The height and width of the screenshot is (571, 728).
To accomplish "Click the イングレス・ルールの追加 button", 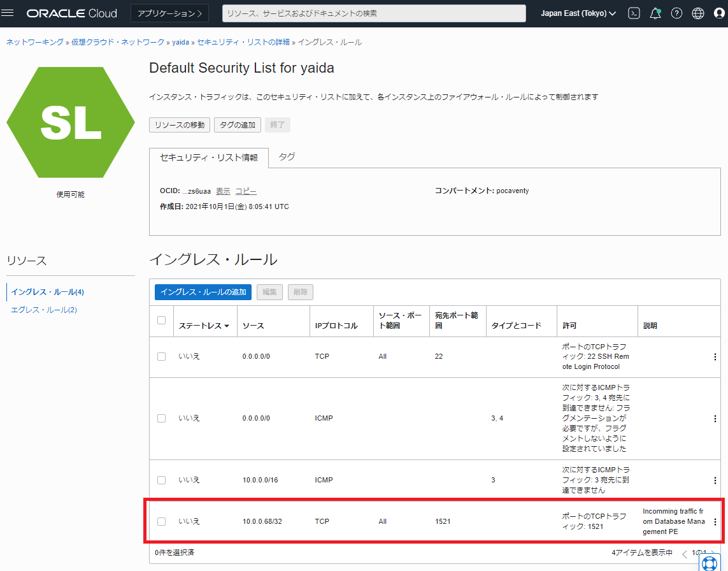I will pyautogui.click(x=203, y=292).
